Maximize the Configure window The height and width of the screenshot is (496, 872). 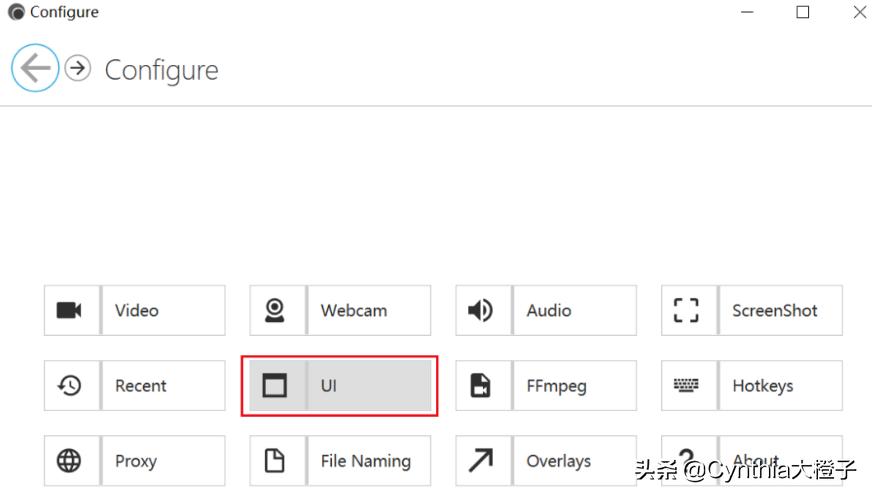pyautogui.click(x=802, y=12)
